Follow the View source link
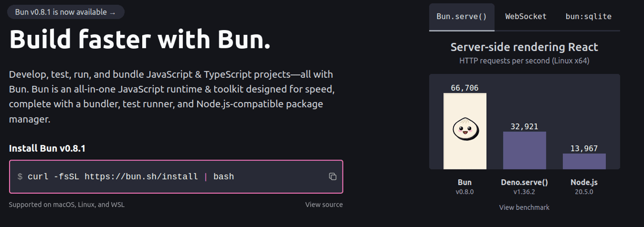Screen dimensions: 644x227 pyautogui.click(x=324, y=204)
